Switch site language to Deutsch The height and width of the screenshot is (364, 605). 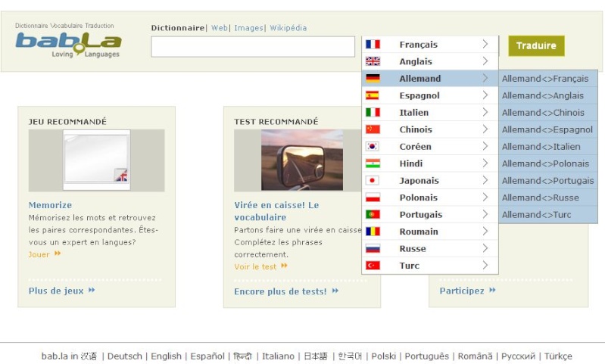pos(125,356)
